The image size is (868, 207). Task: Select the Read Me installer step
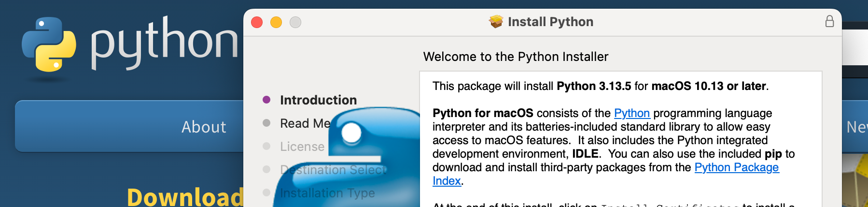click(305, 123)
